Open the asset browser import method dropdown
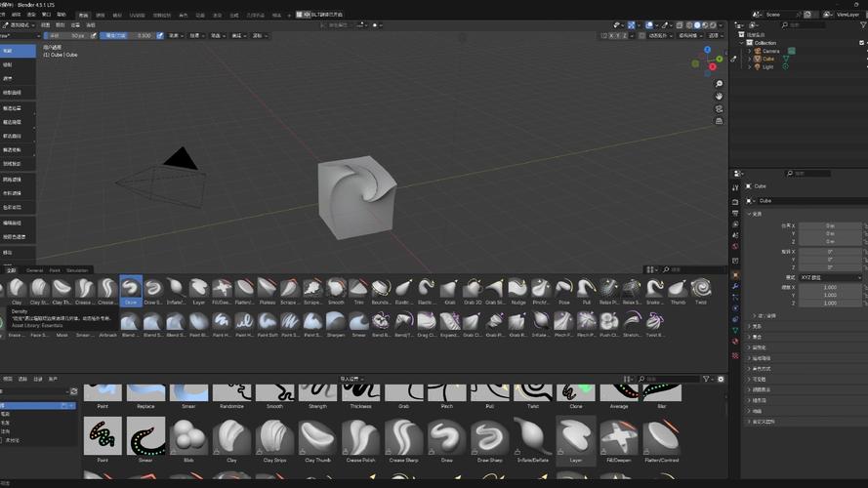Screen dimensions: 868x488 tap(352, 379)
